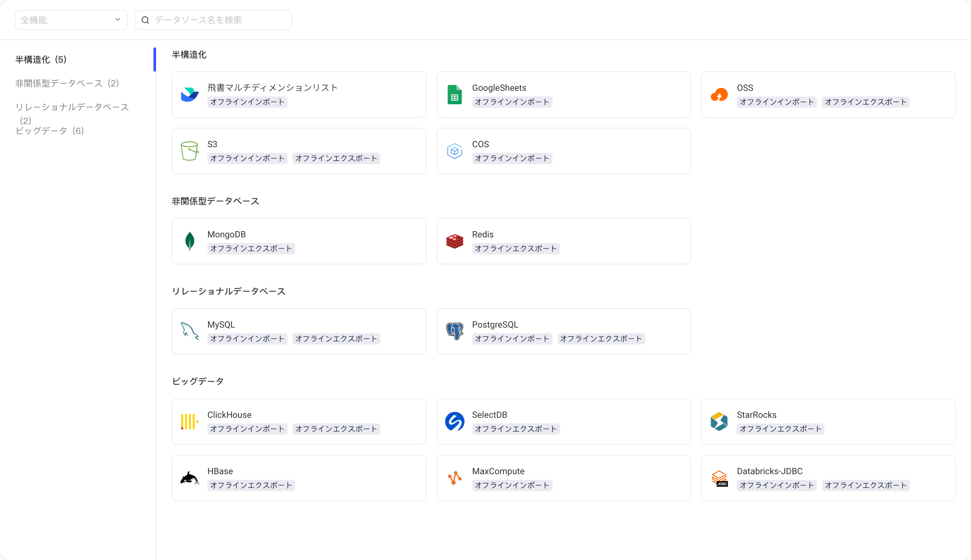Click Databricks-JDBC オフラインインポート tag

pos(777,485)
